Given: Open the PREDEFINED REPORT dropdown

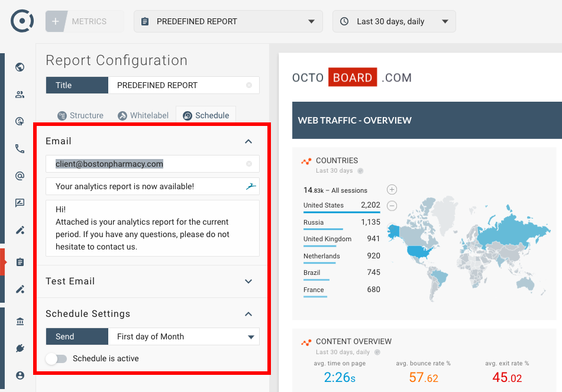Looking at the screenshot, I should click(228, 21).
